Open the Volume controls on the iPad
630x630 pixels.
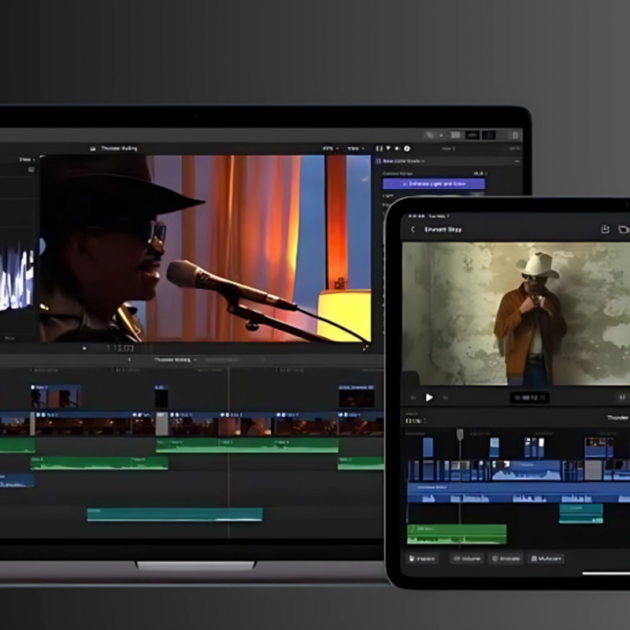coord(467,558)
